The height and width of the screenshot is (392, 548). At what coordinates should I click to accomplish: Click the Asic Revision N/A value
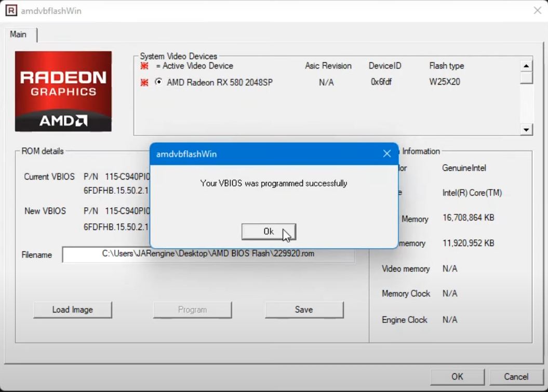[326, 83]
